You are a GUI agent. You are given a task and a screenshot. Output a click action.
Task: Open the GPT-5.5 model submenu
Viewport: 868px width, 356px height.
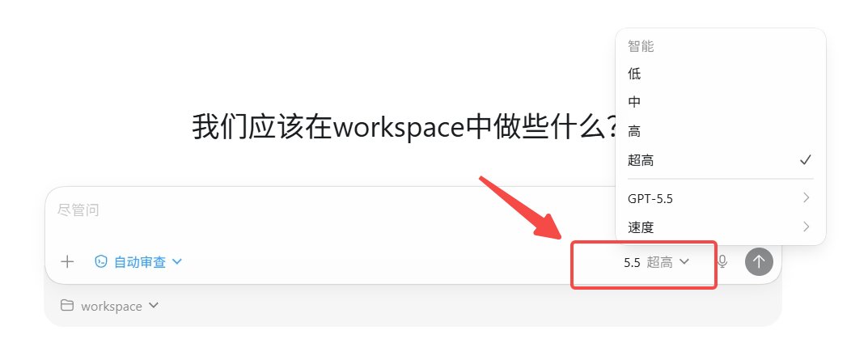[720, 198]
